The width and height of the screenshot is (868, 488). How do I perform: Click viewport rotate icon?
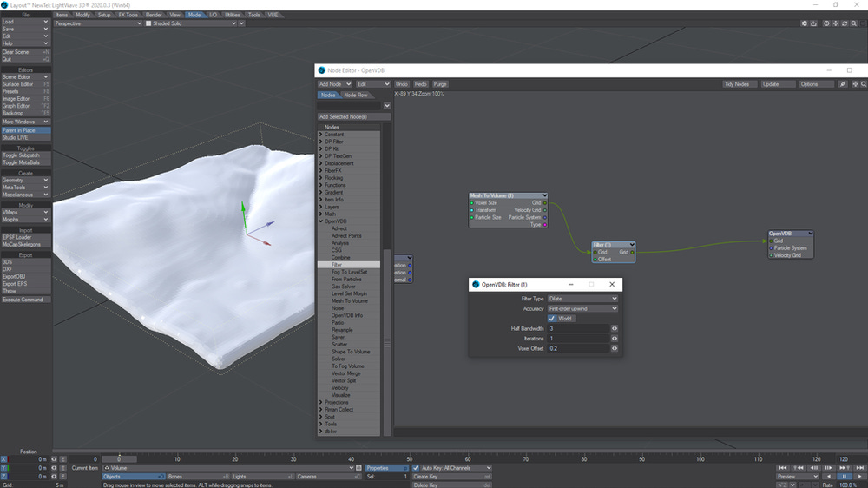(845, 23)
